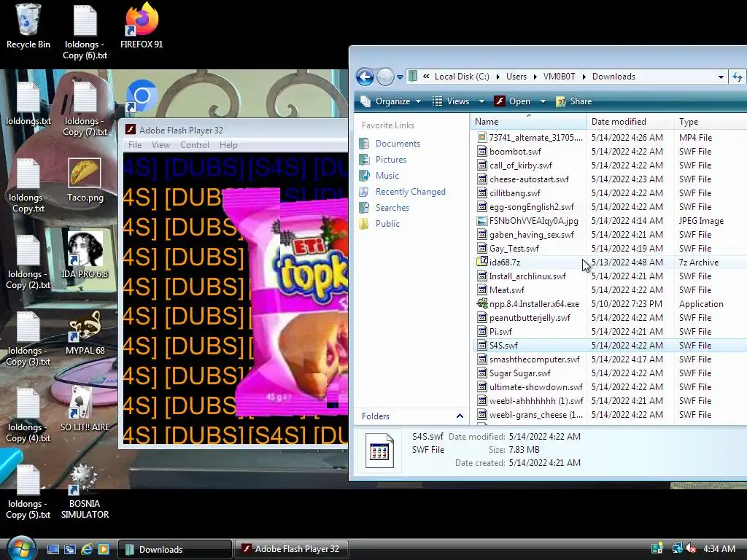Expand the Folders pane chevron
This screenshot has width=747, height=560.
click(460, 416)
